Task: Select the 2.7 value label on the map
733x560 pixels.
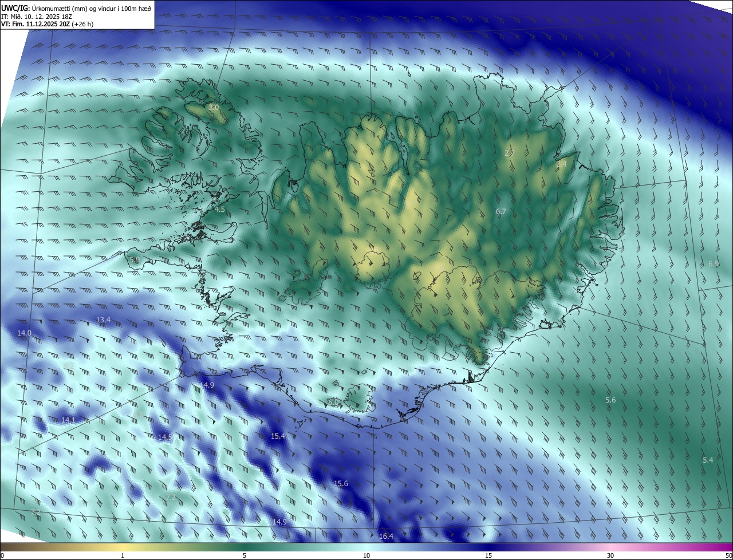Action: click(x=509, y=153)
